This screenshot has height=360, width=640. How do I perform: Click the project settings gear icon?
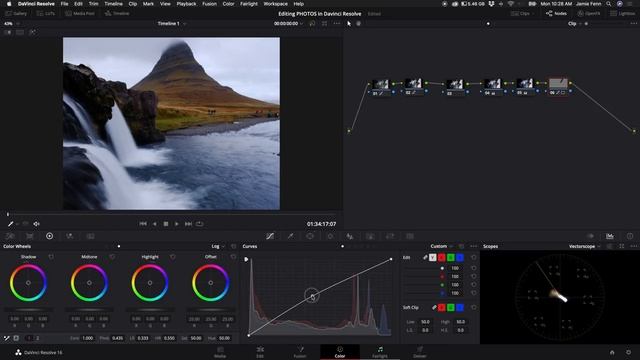[629, 352]
